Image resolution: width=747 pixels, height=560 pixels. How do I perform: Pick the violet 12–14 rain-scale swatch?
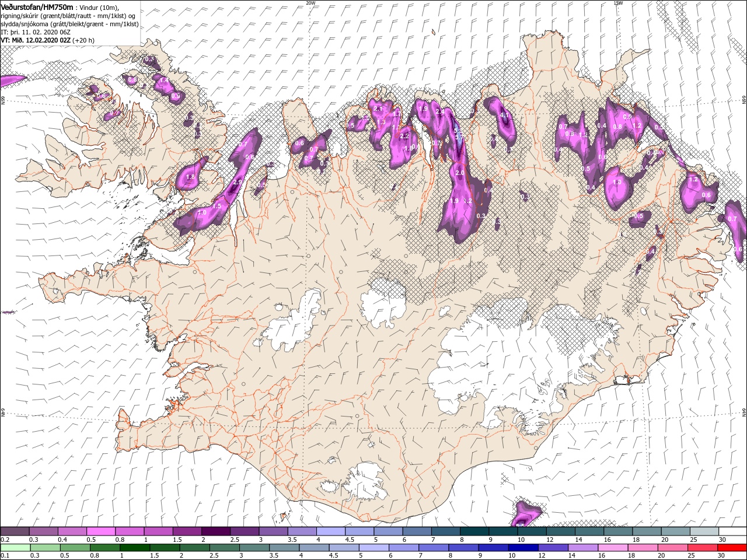(x=553, y=548)
